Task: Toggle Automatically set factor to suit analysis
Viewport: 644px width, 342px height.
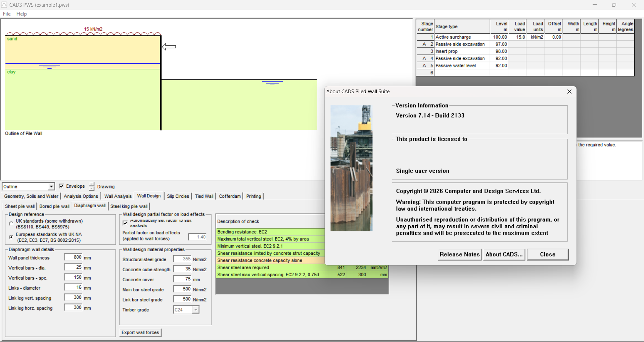Action: (x=125, y=223)
